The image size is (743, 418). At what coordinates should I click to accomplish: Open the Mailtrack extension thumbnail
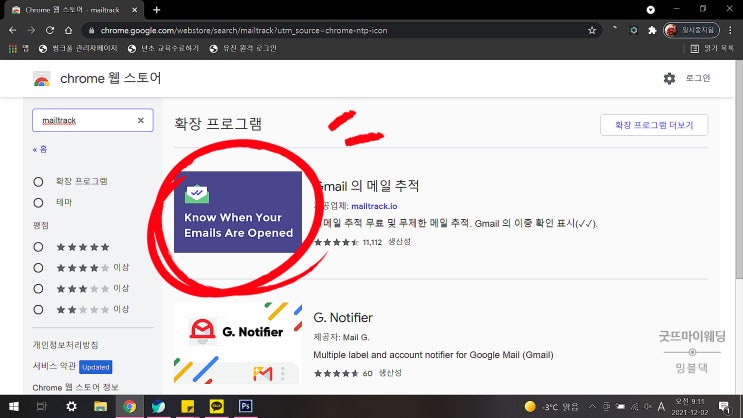click(x=238, y=212)
